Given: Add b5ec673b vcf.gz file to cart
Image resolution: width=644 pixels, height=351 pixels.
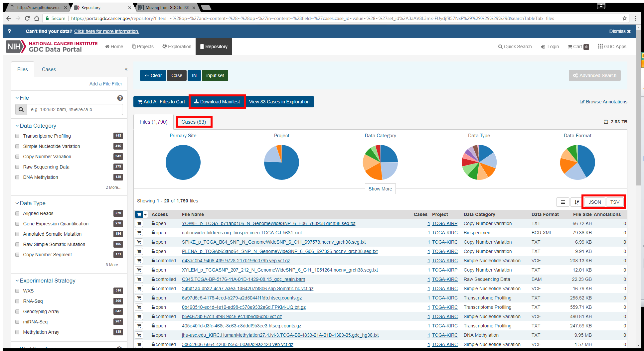Looking at the screenshot, I should pos(139,316).
